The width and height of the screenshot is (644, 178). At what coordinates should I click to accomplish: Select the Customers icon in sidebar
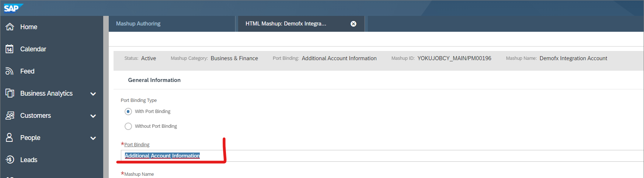click(x=10, y=116)
